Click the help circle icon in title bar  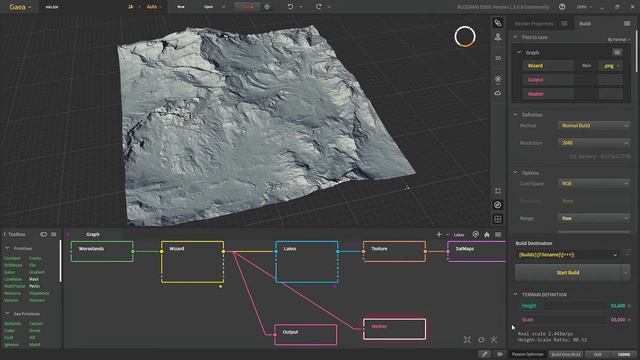[x=562, y=7]
